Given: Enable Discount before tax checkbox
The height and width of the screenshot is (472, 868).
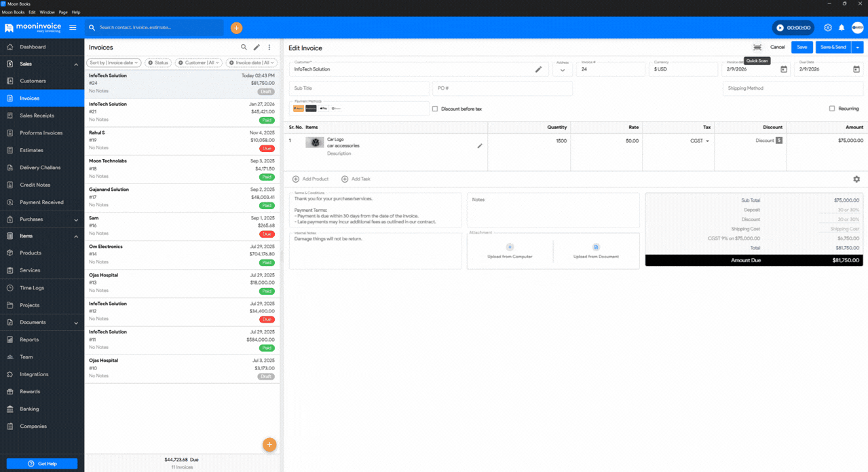Looking at the screenshot, I should [x=435, y=109].
